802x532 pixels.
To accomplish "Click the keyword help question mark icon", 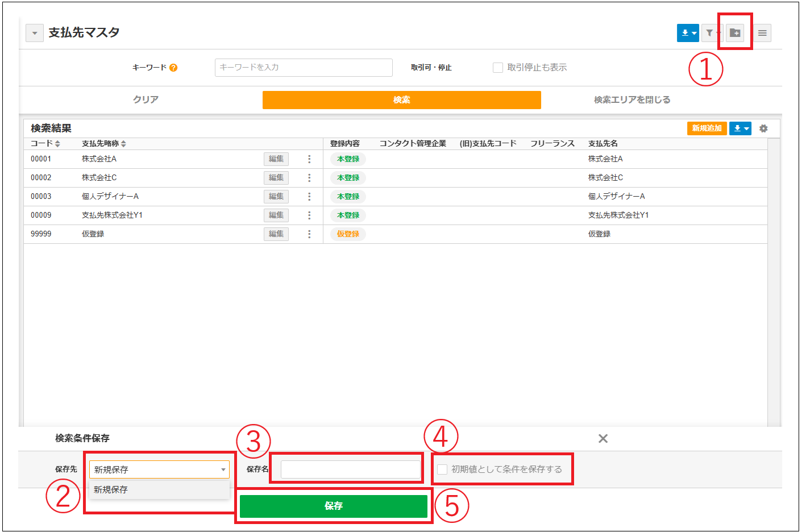I will [x=173, y=68].
